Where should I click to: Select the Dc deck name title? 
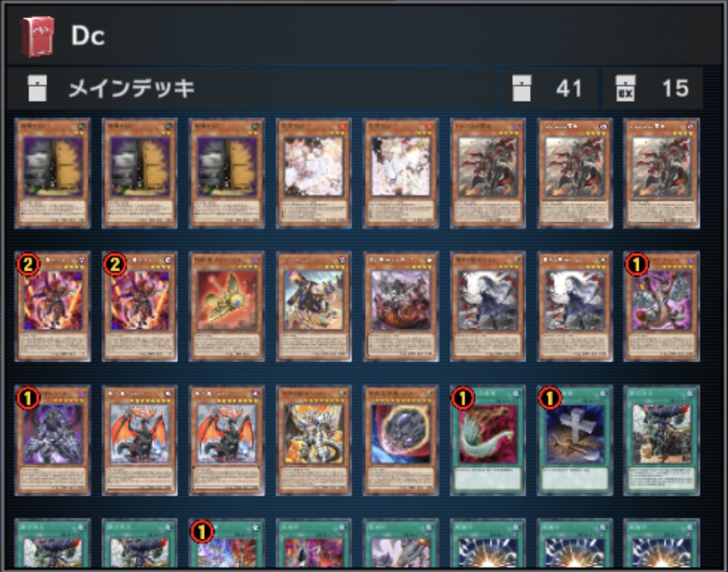(x=88, y=36)
